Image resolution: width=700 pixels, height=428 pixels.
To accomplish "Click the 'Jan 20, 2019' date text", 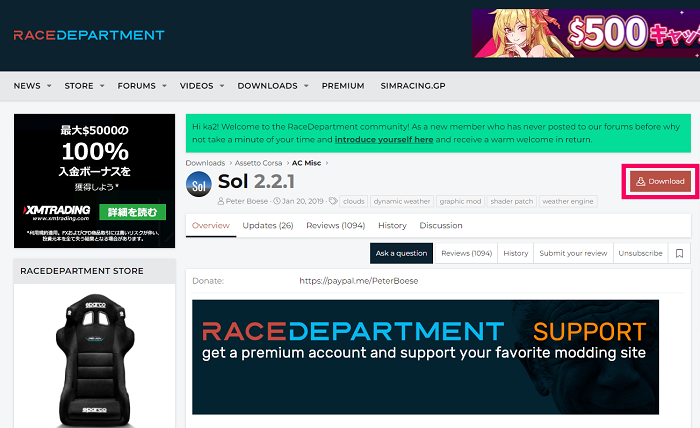I will (302, 201).
